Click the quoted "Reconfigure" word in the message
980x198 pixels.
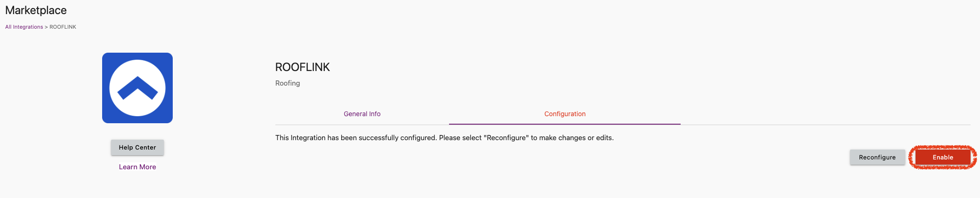506,138
